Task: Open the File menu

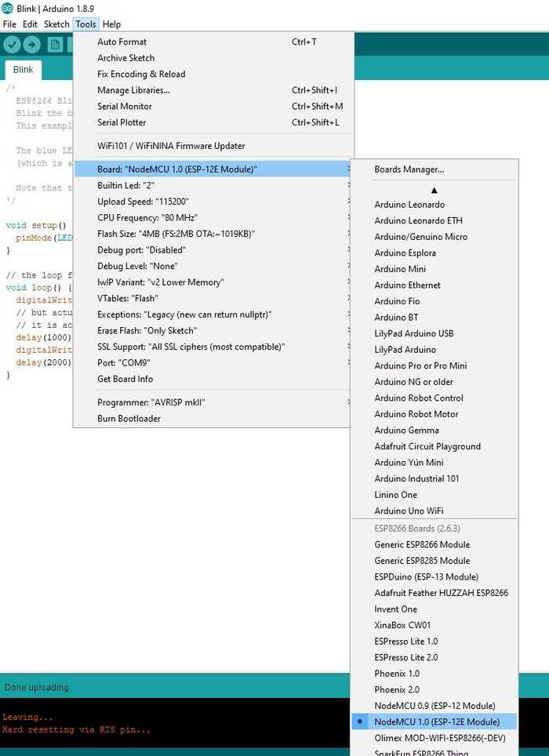Action: 9,24
